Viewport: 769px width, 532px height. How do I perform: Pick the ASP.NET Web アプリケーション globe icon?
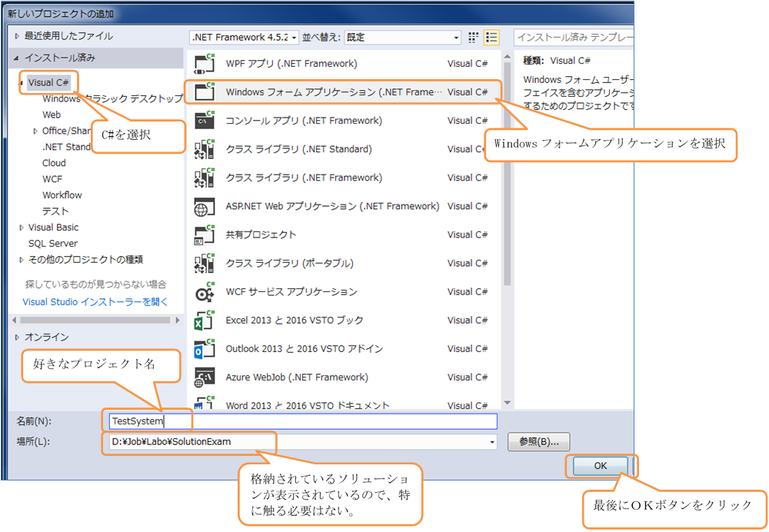tap(205, 206)
